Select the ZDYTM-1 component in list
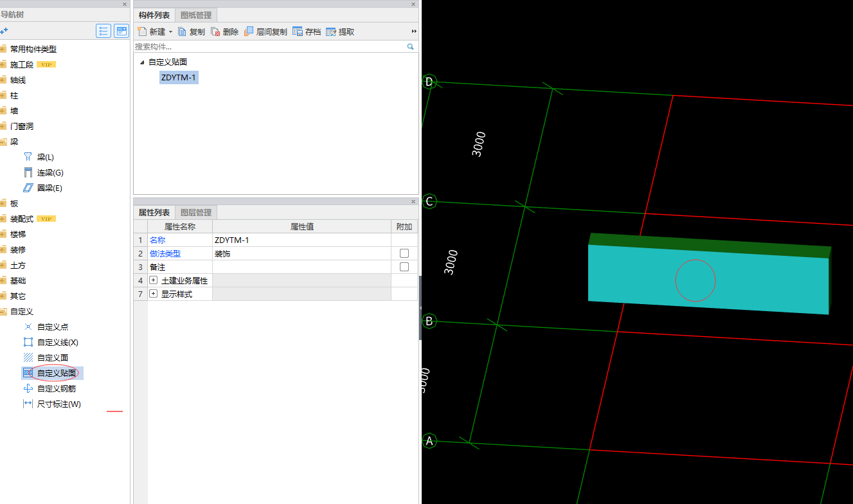The image size is (853, 504). 179,78
